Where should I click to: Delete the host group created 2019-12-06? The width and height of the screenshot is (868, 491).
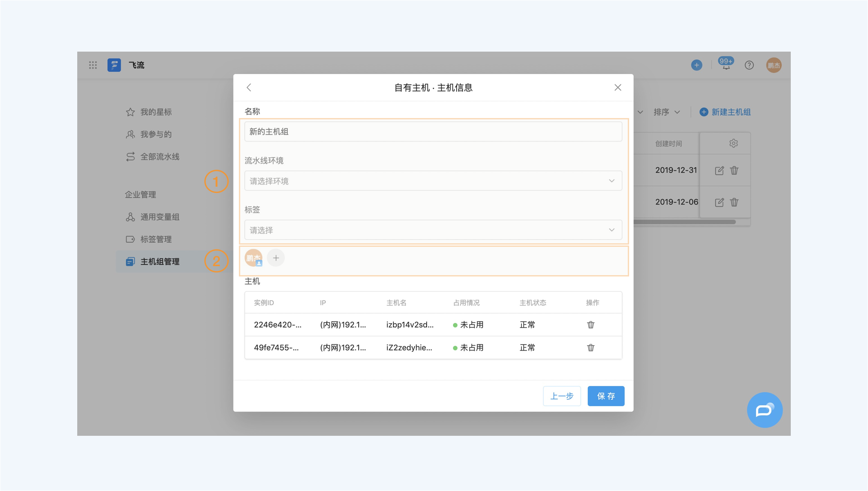click(x=734, y=202)
